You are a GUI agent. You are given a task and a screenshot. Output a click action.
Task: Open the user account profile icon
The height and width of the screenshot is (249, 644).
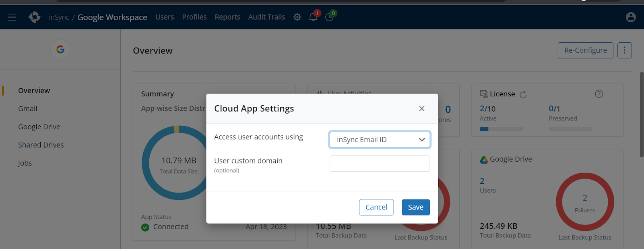pyautogui.click(x=631, y=17)
